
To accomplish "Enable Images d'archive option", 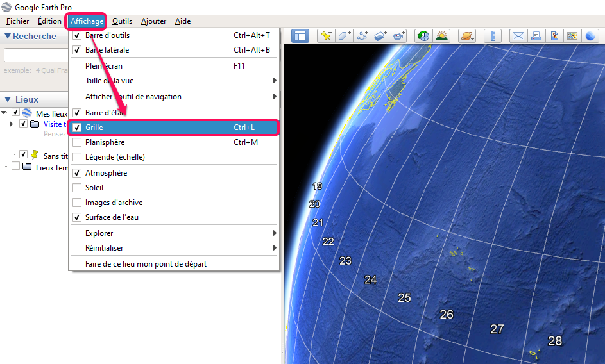I will (77, 203).
